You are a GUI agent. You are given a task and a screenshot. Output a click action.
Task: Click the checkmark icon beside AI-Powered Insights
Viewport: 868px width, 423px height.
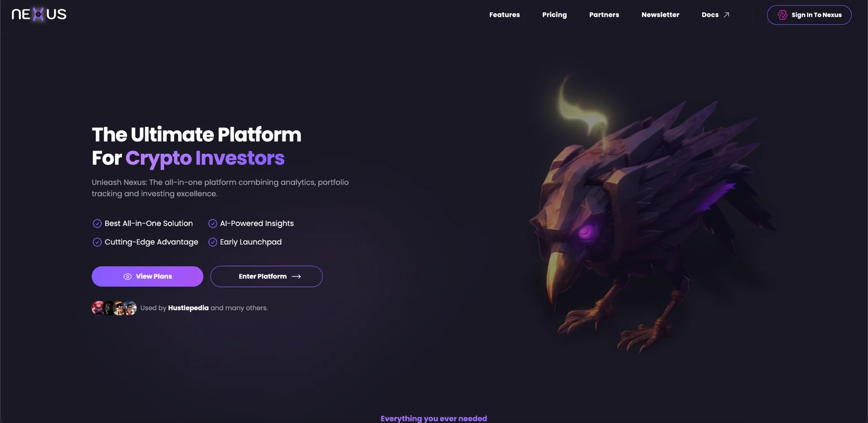tap(213, 224)
